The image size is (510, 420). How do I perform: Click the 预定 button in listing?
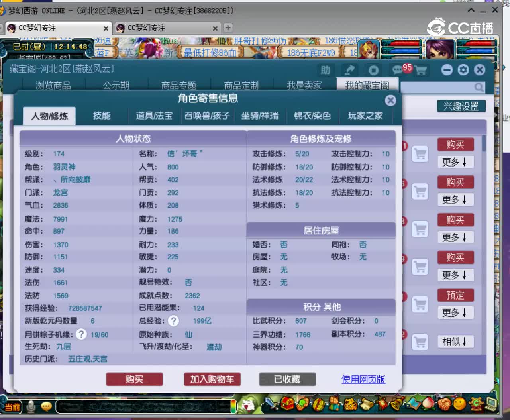[x=455, y=295]
